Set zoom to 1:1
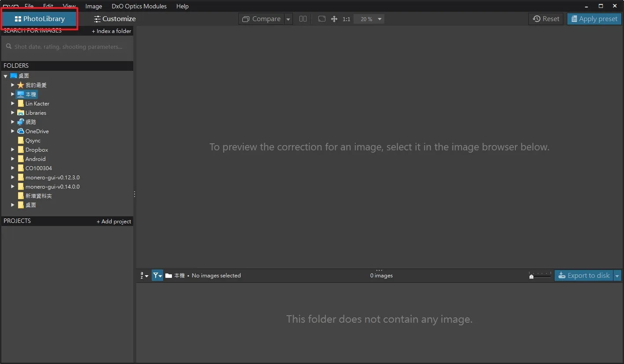Image resolution: width=624 pixels, height=364 pixels. click(x=347, y=19)
